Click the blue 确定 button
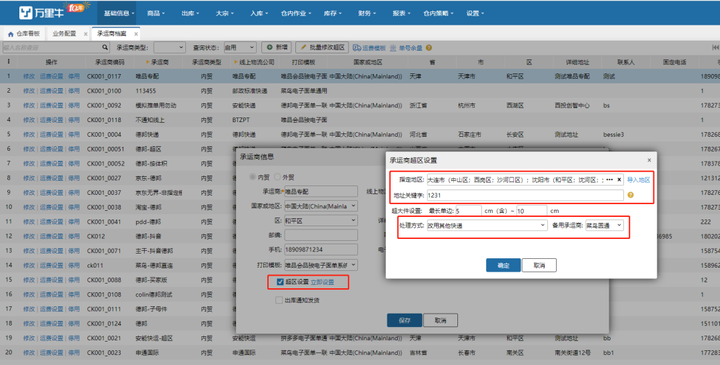The image size is (720, 365). click(503, 265)
